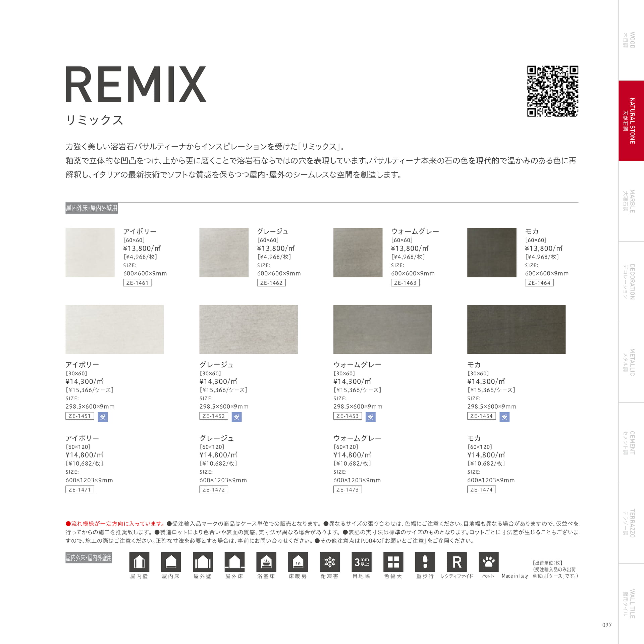Click the 屋外壁 outdoor wall icon

(203, 562)
